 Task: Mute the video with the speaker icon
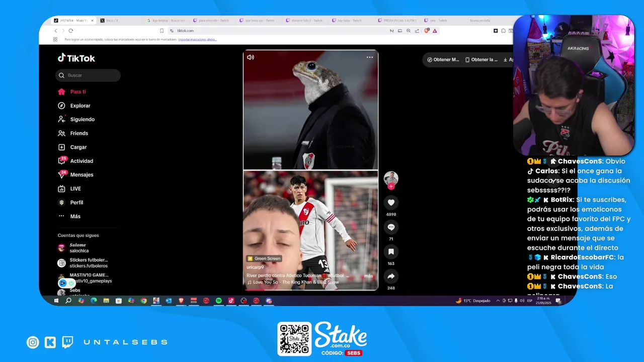coord(251,57)
